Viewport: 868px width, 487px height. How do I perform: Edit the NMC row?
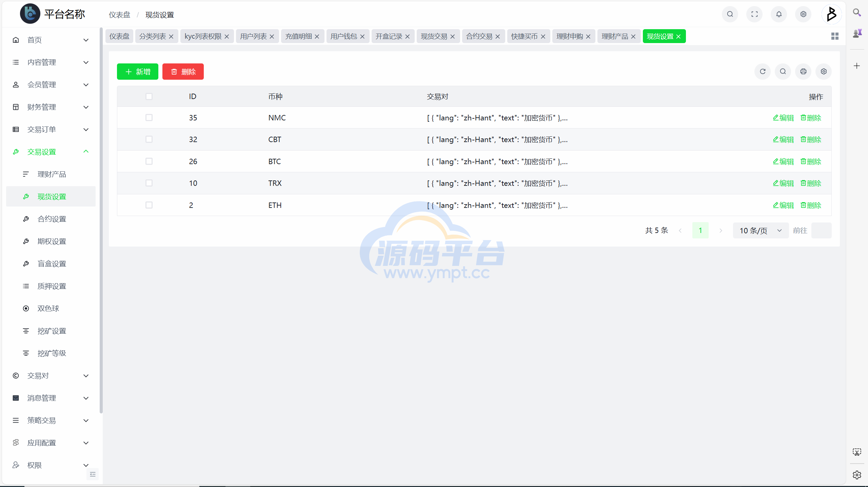pyautogui.click(x=783, y=118)
